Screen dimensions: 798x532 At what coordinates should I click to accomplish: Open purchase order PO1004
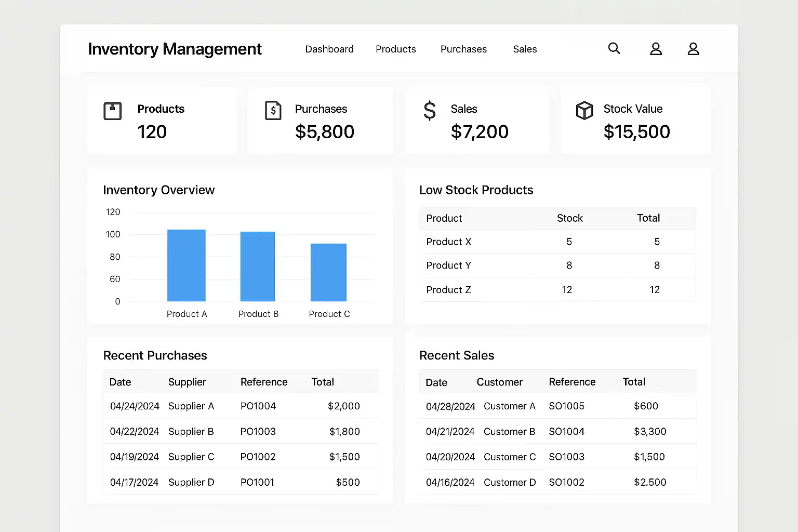[x=258, y=406]
